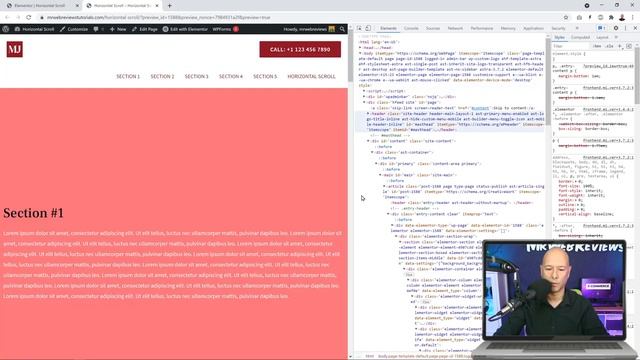Toggle the DevTools device toolbar icon
This screenshot has width=640, height=360.
[x=368, y=28]
